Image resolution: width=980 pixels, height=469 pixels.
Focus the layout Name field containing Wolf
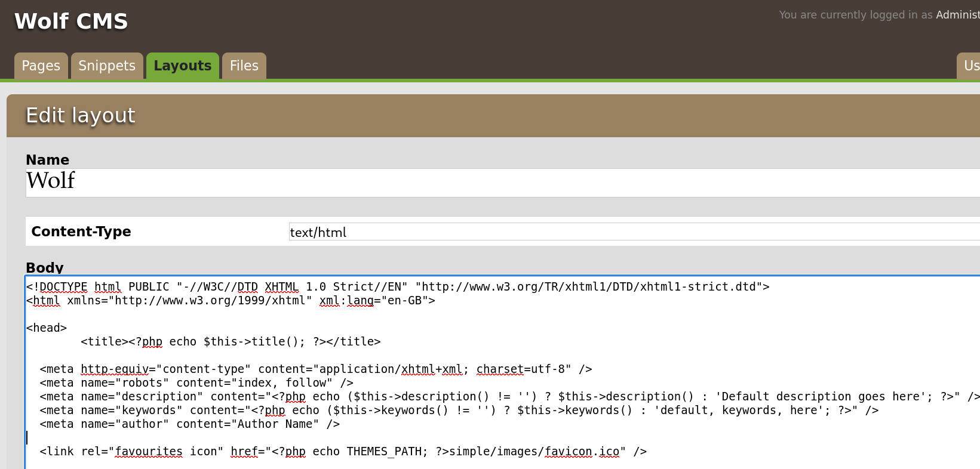[503, 183]
